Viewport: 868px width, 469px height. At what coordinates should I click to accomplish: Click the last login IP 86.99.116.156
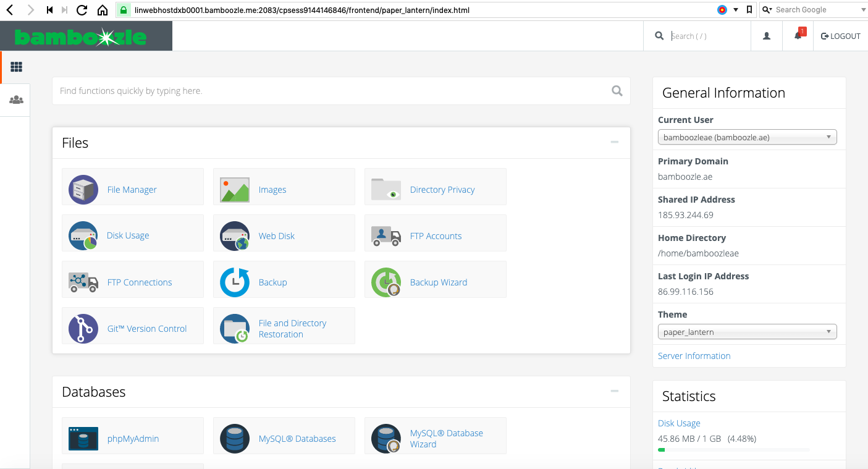click(686, 292)
